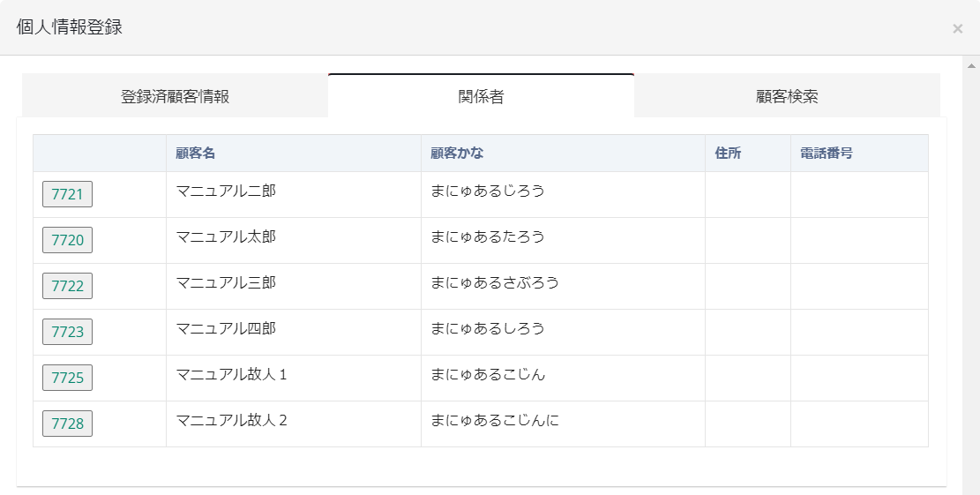Screen dimensions: 980x495
Task: Switch to the 登録済顧客情報 tab
Action: [175, 96]
